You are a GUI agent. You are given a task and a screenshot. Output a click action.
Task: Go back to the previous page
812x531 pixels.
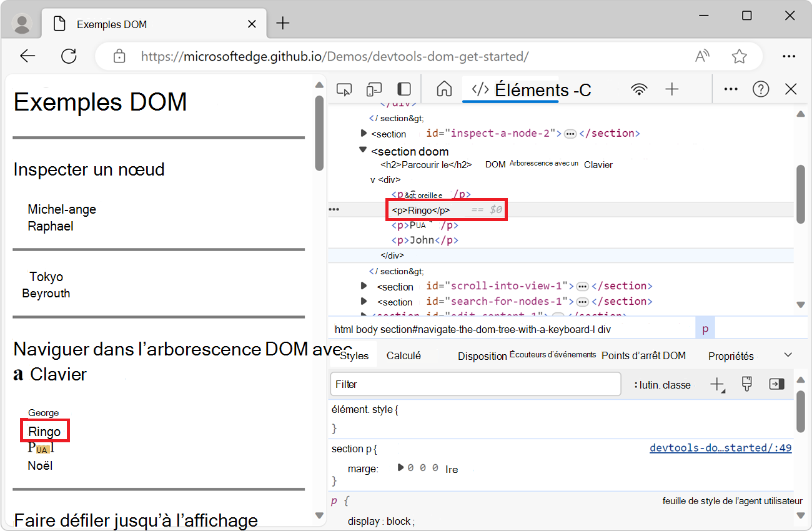click(27, 56)
